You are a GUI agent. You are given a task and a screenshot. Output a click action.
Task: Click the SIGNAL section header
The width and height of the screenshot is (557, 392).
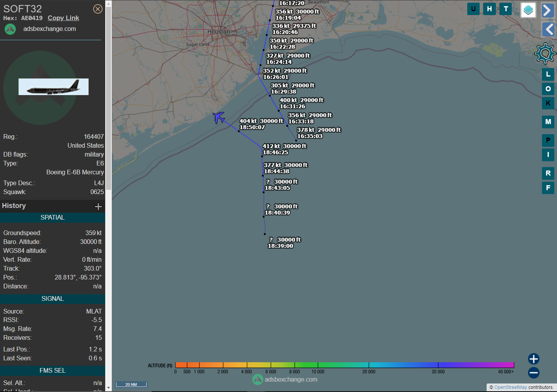[53, 299]
